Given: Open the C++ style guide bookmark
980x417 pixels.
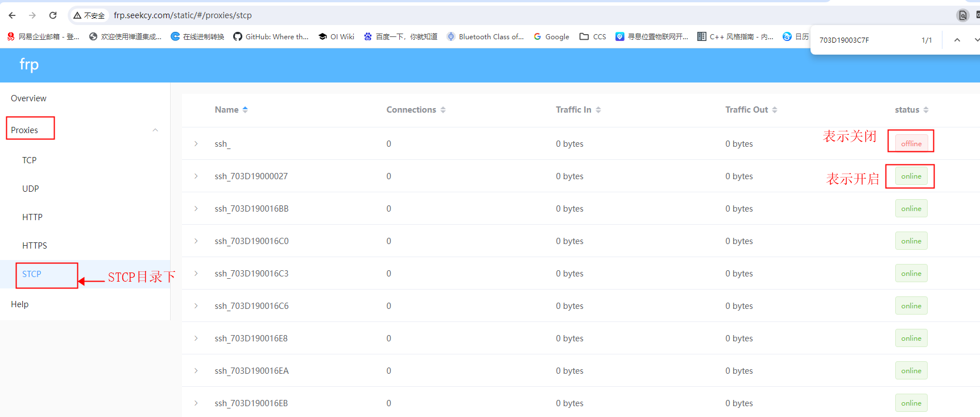Looking at the screenshot, I should 735,36.
